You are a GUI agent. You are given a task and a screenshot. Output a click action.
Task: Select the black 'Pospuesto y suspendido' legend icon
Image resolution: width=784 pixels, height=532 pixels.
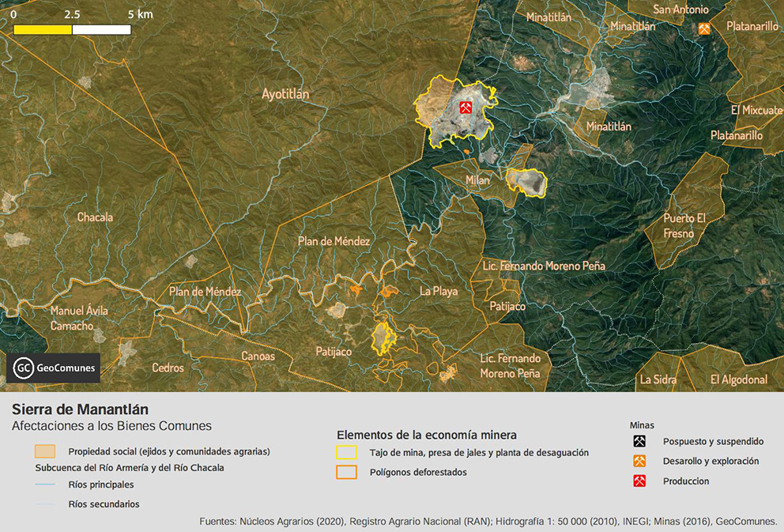639,441
